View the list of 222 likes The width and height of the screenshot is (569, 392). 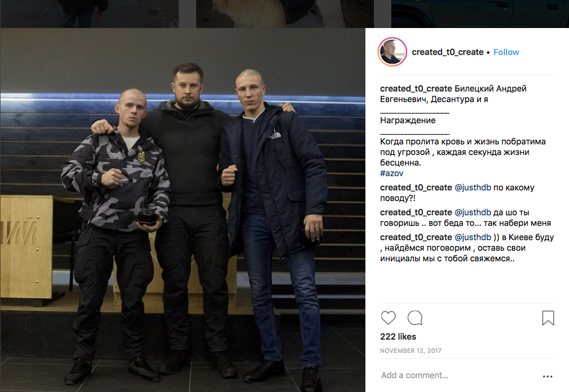point(398,337)
